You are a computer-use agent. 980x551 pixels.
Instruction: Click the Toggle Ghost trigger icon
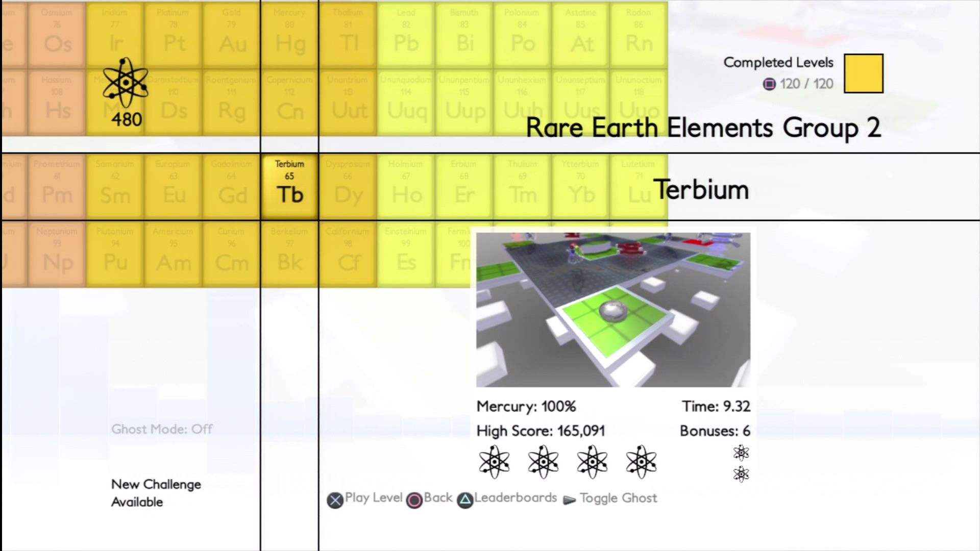pos(569,500)
